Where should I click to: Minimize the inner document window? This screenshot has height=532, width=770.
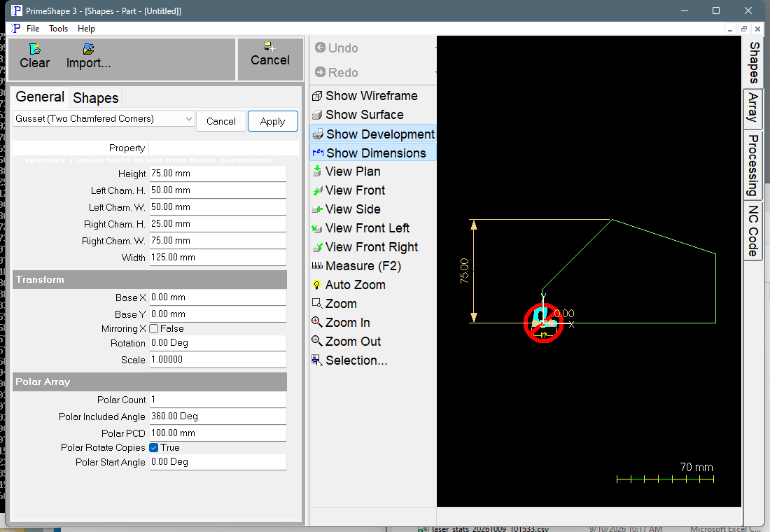(730, 29)
